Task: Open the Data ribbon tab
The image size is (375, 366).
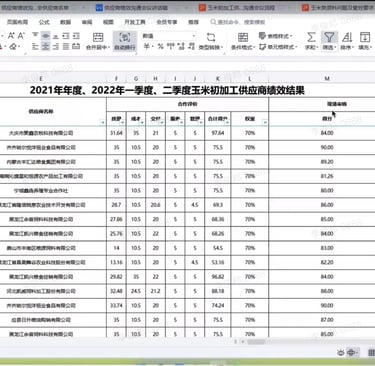Action: [65, 22]
